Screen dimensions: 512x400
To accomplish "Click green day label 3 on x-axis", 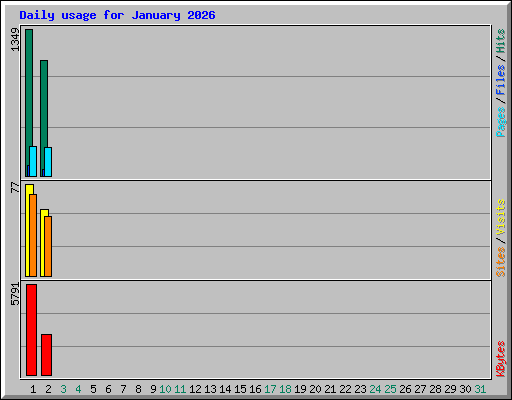I will (x=63, y=389).
